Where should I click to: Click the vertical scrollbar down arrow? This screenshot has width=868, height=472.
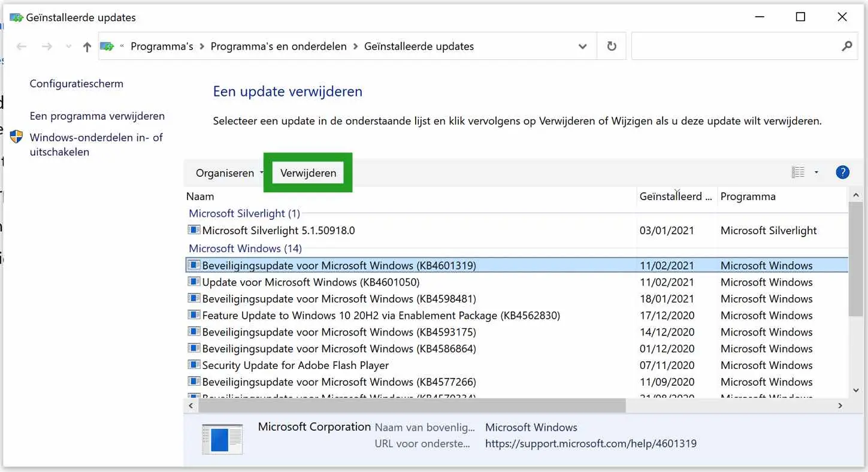(x=855, y=390)
